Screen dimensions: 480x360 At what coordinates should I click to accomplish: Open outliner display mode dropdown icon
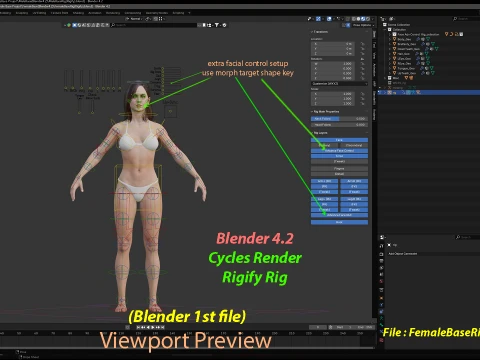tap(392, 19)
